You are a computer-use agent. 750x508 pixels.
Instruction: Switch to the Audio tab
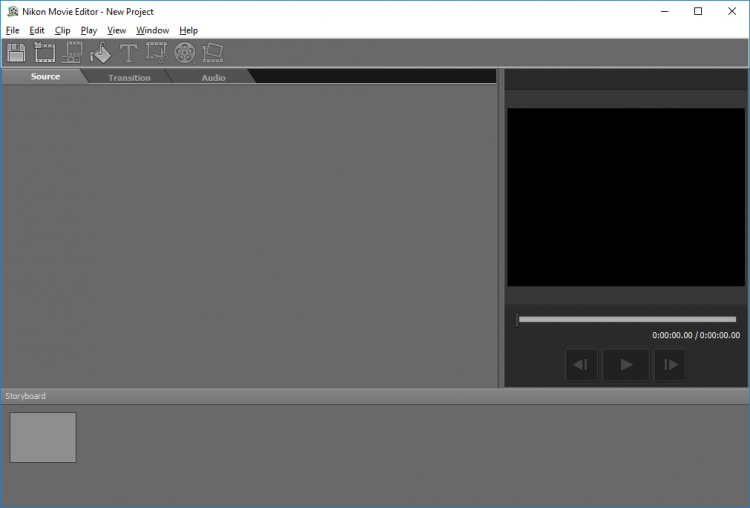(x=213, y=77)
